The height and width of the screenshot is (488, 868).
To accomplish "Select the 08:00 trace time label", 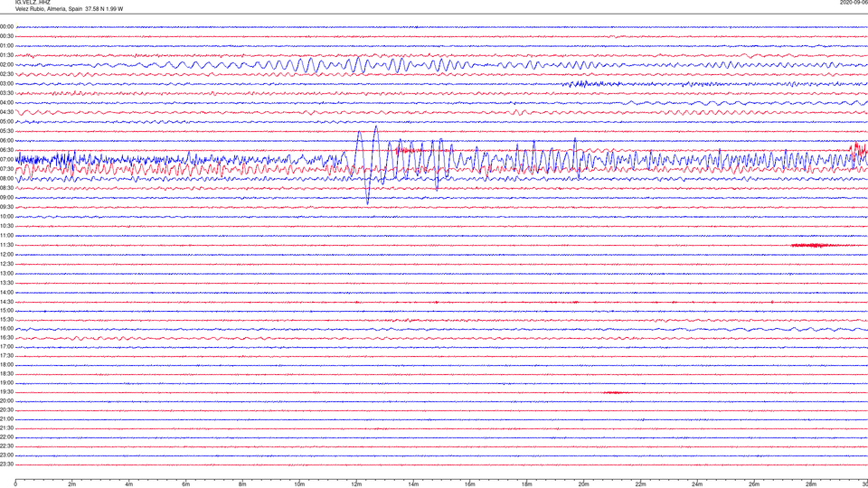I will click(7, 179).
